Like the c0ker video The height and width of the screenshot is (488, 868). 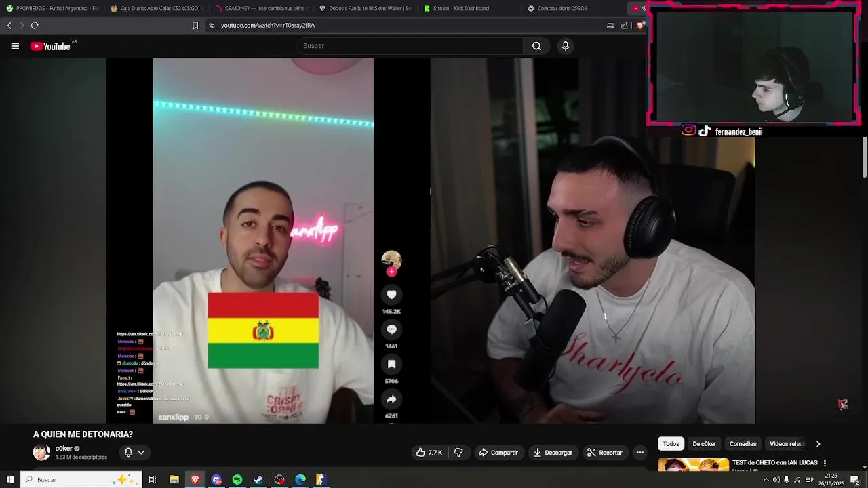[429, 452]
